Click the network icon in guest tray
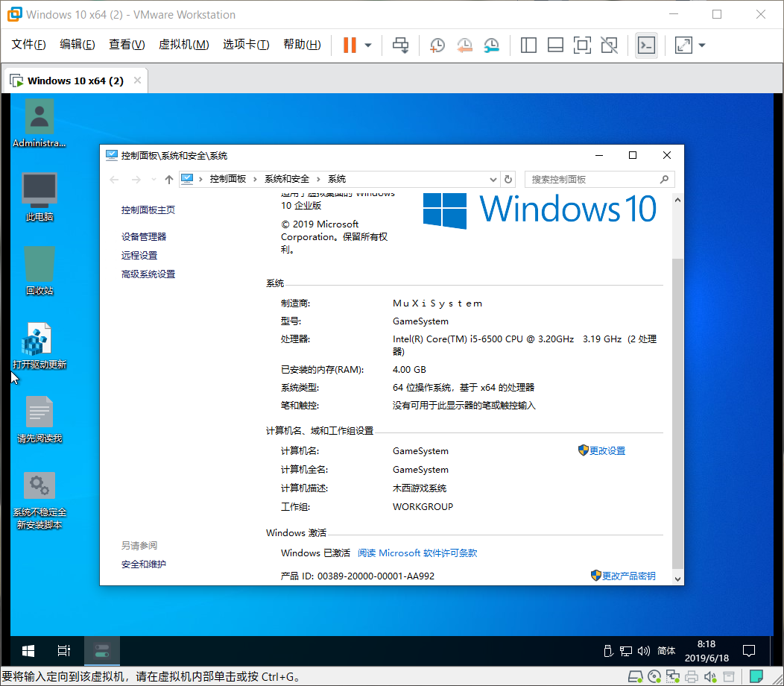Screen dimensions: 784x686 tap(625, 650)
